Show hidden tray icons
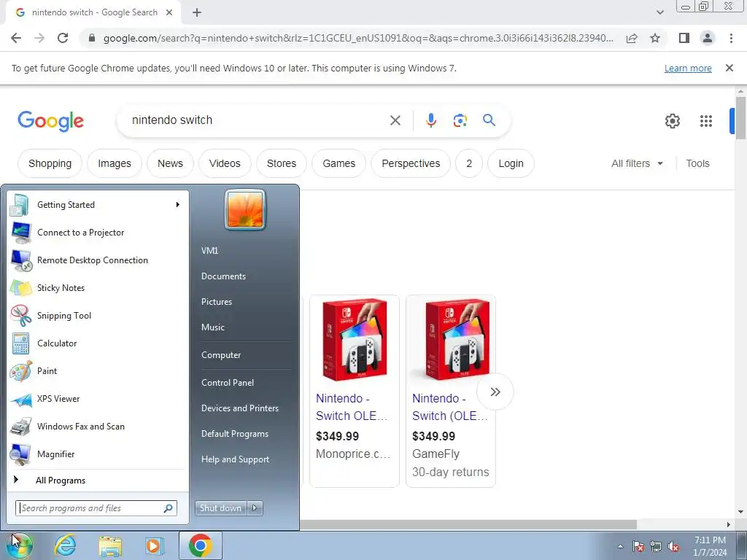 (620, 547)
